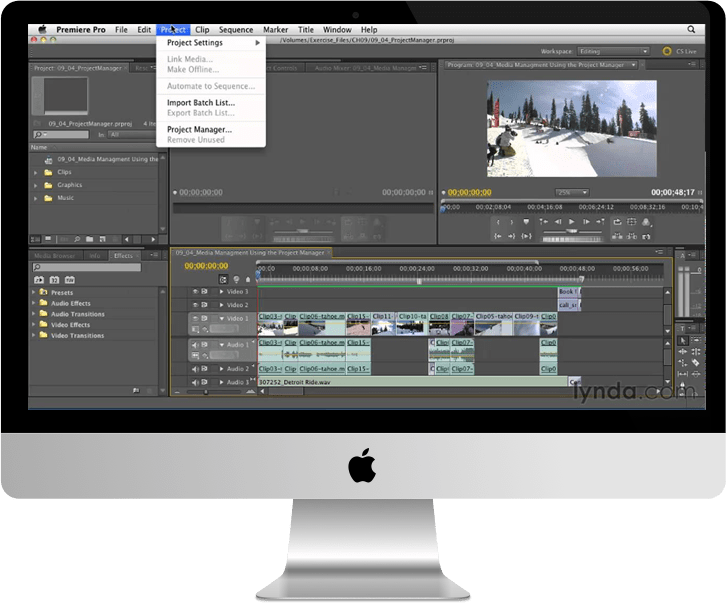Image resolution: width=726 pixels, height=603 pixels.
Task: Mute Audio 2 track output speaker
Action: click(195, 369)
